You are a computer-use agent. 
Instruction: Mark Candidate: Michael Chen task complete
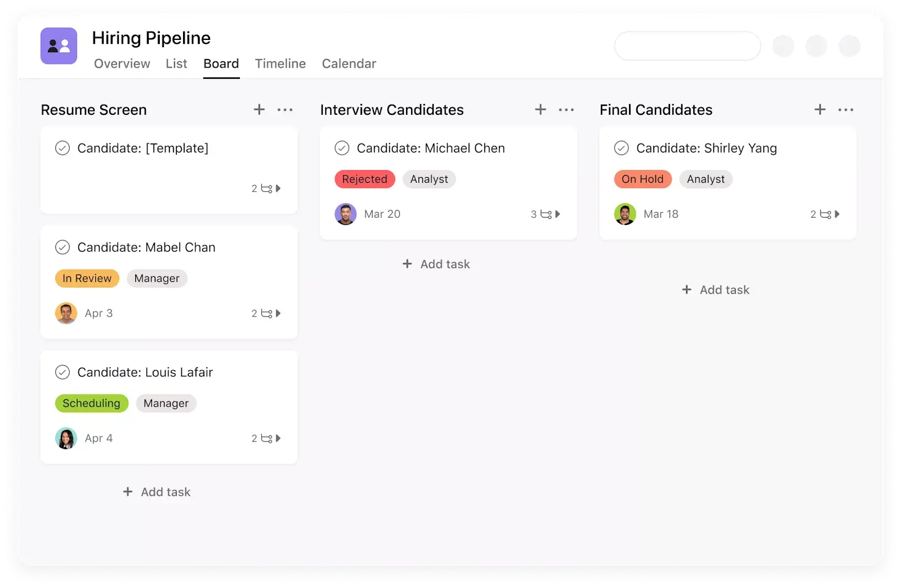(x=342, y=148)
